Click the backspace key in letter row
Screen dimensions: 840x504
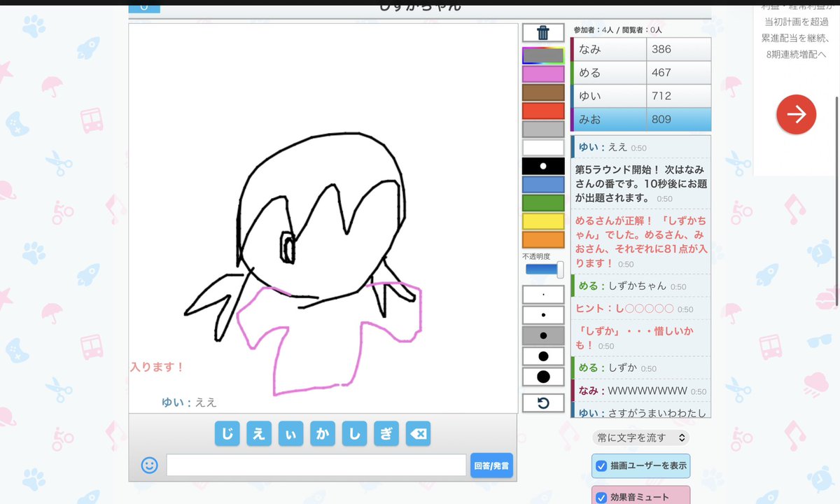(418, 434)
